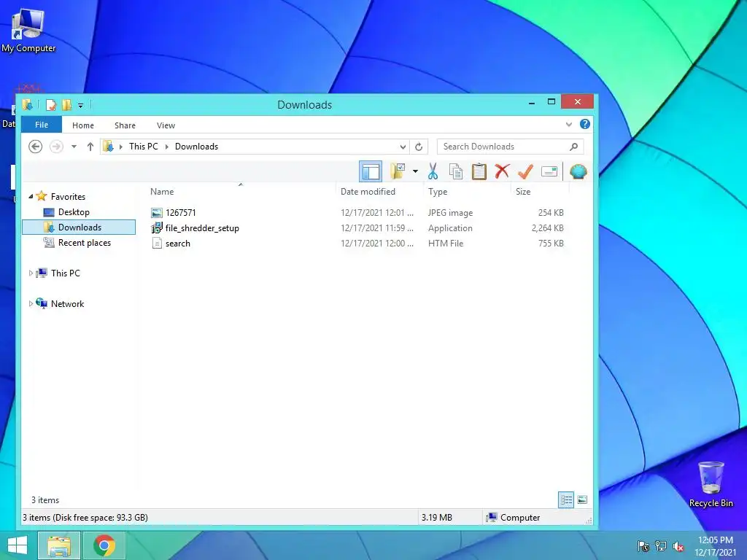The height and width of the screenshot is (560, 747).
Task: Click the red X Delete icon
Action: 502,171
